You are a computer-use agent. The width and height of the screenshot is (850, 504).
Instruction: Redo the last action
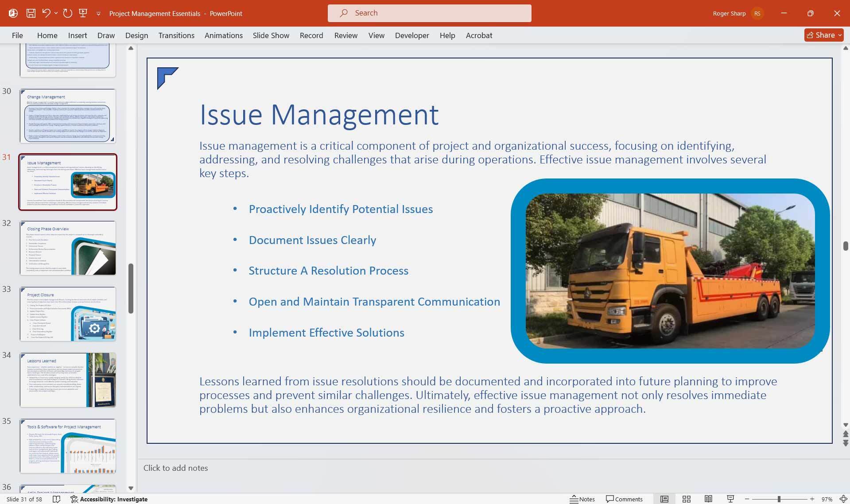click(x=67, y=13)
